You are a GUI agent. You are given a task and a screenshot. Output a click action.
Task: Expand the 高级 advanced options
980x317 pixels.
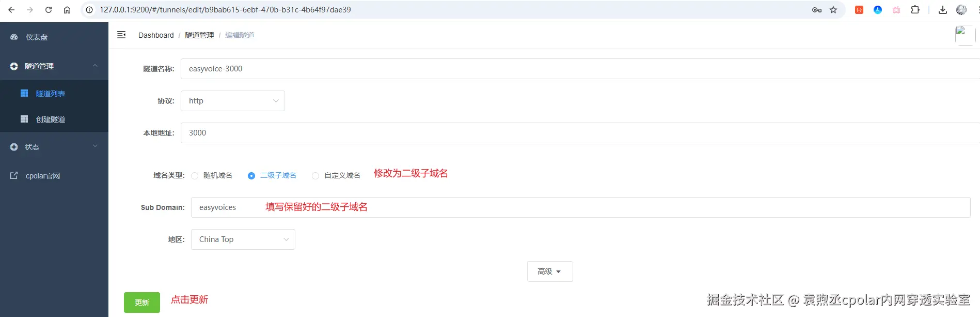[550, 271]
